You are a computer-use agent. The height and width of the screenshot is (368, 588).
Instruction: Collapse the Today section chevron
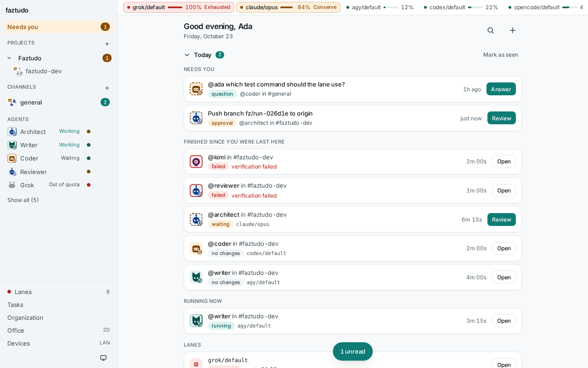(187, 55)
